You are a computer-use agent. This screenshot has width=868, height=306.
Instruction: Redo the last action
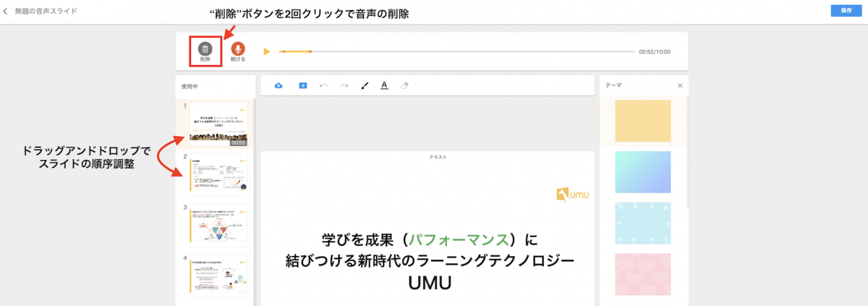tap(344, 85)
